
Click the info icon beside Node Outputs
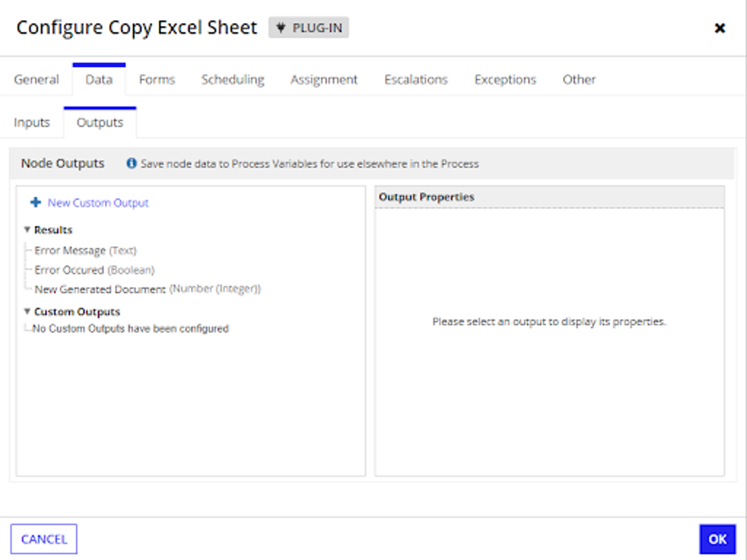click(131, 163)
